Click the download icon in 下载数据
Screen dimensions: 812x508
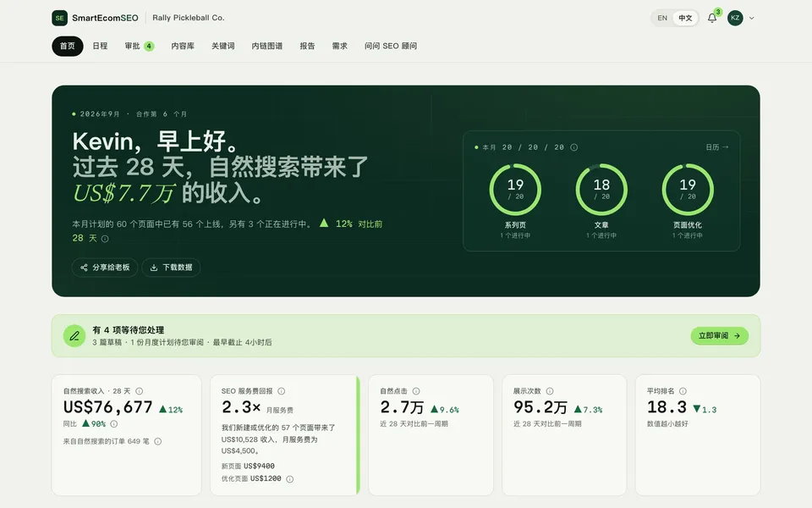tap(154, 268)
